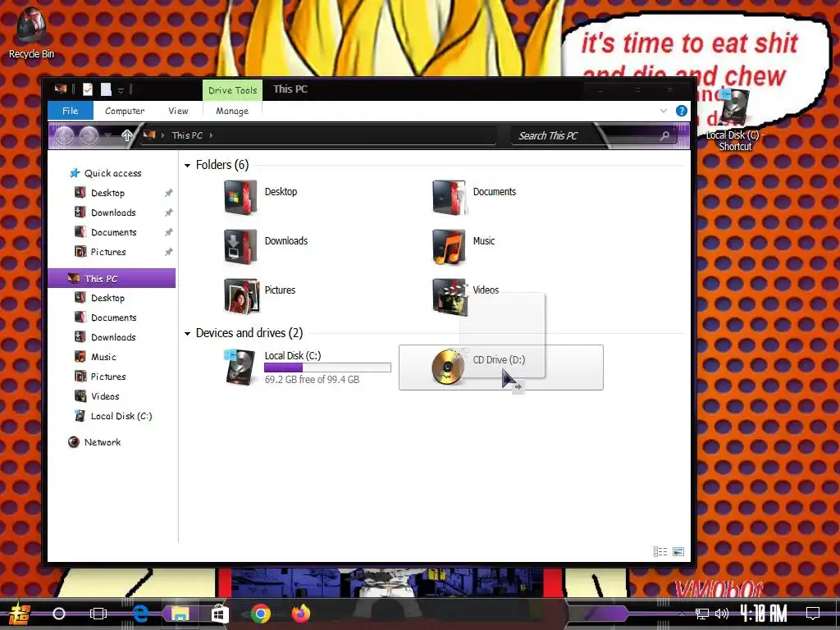Screen dimensions: 840x630
Task: Open the Manage ribbon tab
Action: (232, 111)
